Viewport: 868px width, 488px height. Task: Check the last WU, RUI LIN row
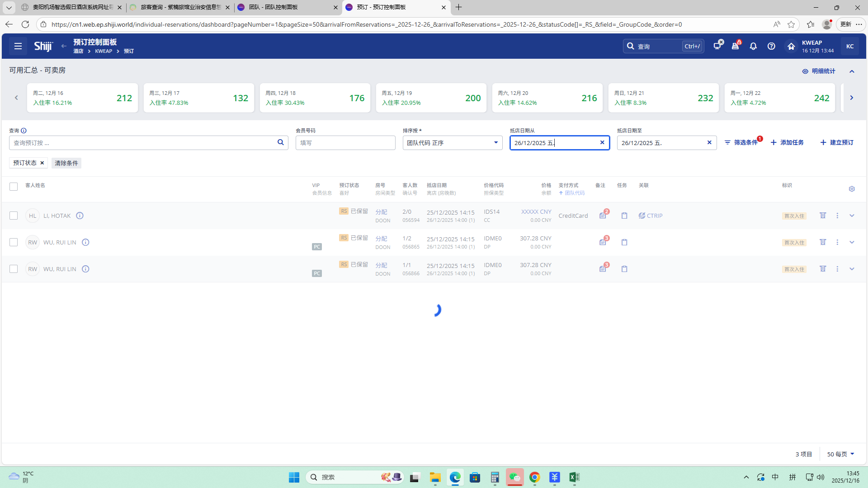14,269
